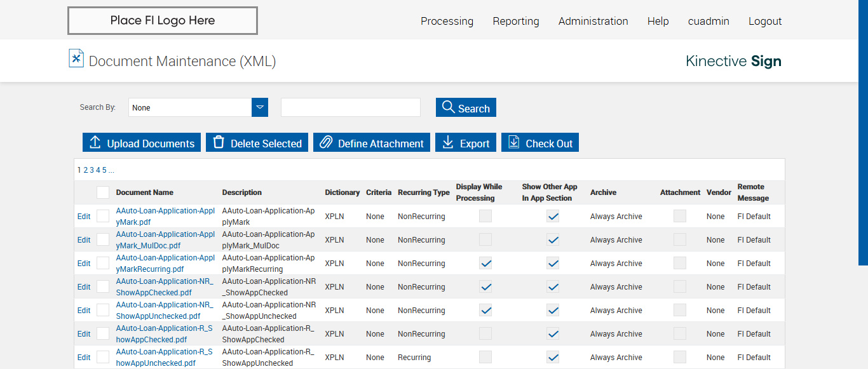Open the Search By dropdown arrow
Screen dimensions: 868x369
pos(260,107)
